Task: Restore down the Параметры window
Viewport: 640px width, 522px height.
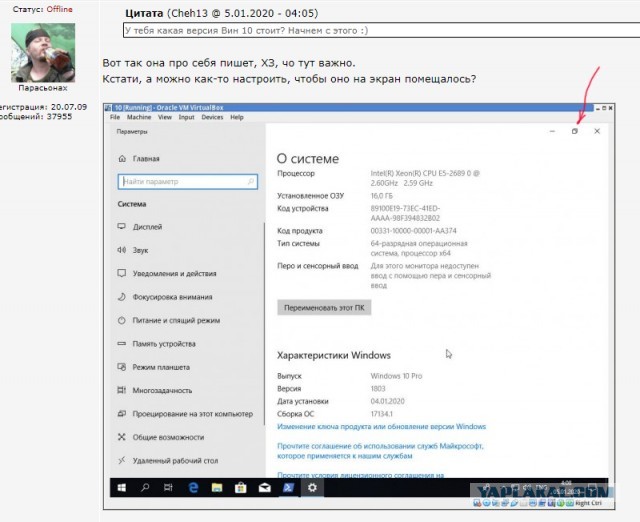Action: [575, 131]
